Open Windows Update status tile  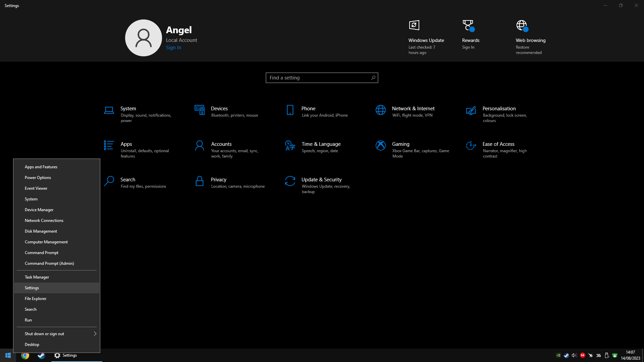click(x=426, y=37)
